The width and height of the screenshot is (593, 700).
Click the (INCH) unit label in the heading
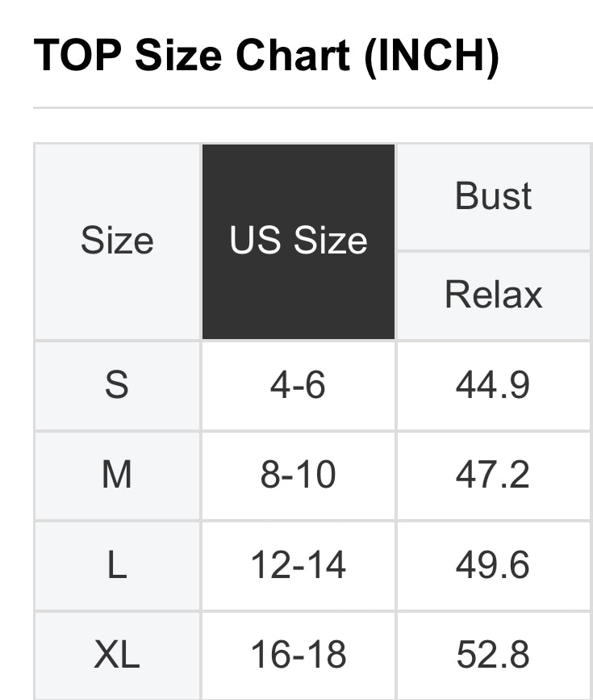pyautogui.click(x=432, y=56)
